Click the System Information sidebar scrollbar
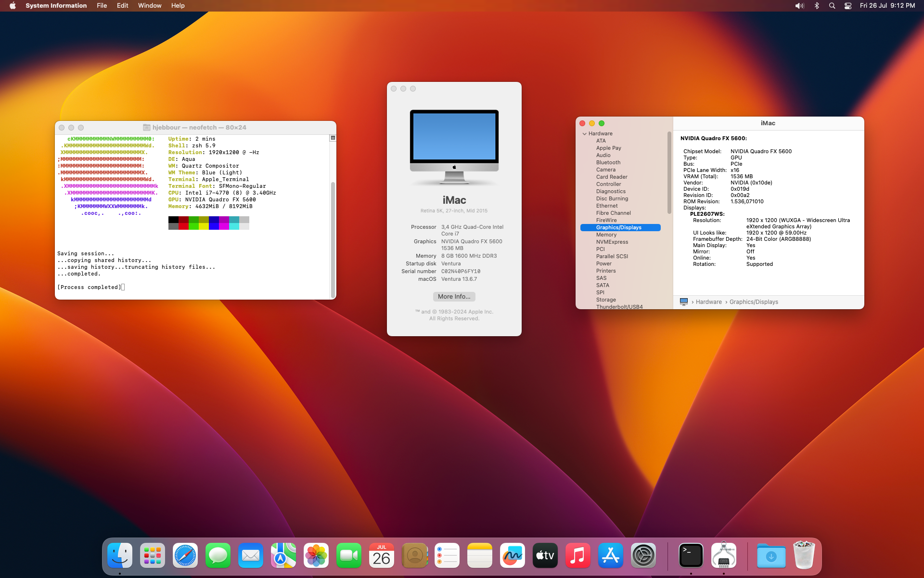Image resolution: width=924 pixels, height=578 pixels. (669, 173)
